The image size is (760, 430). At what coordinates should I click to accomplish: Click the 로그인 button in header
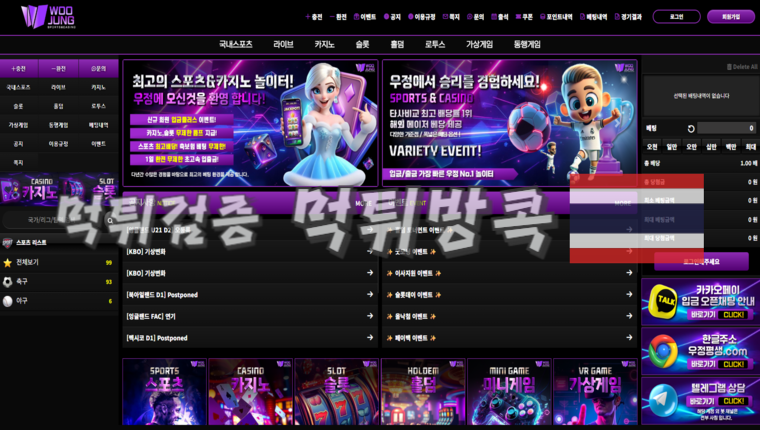pos(676,17)
